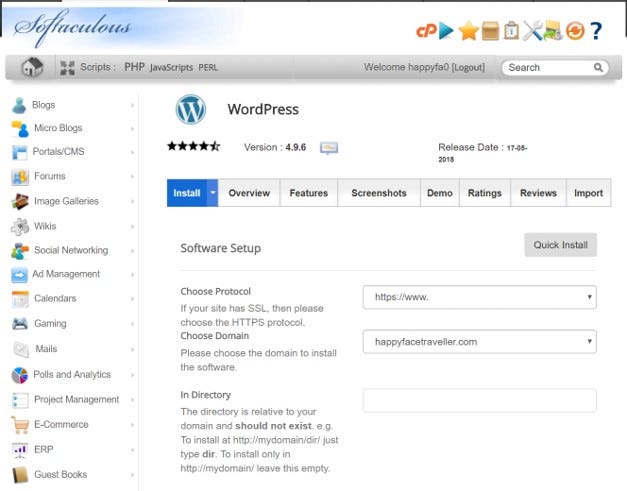Show JavaScripts scripts

coord(172,68)
